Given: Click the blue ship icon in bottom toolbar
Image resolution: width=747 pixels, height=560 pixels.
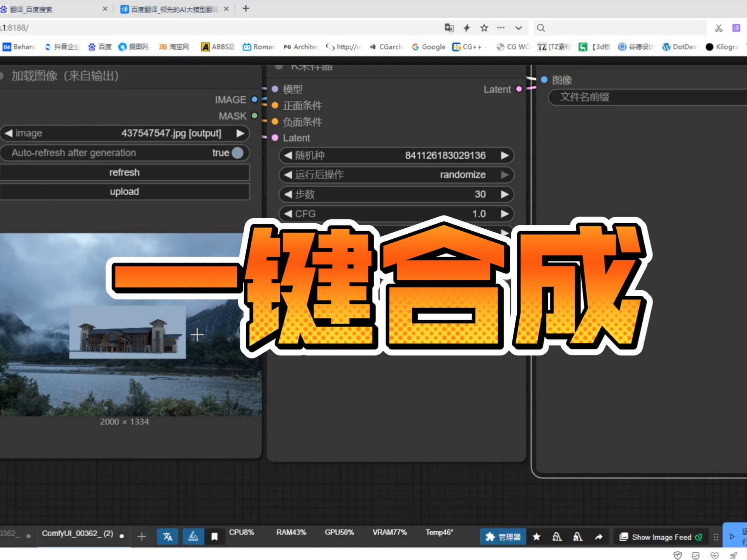Looking at the screenshot, I should (x=193, y=537).
